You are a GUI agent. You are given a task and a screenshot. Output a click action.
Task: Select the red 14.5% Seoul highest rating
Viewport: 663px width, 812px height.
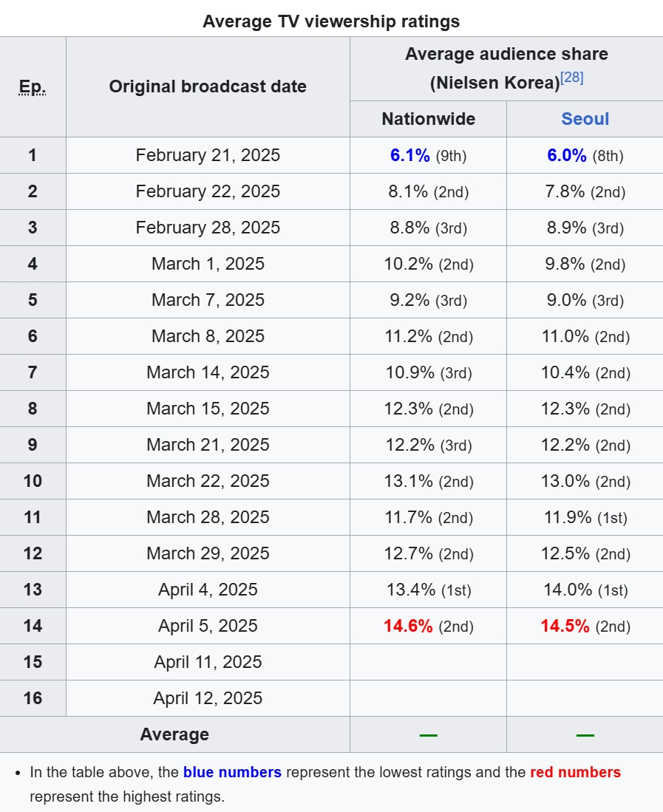pyautogui.click(x=565, y=626)
